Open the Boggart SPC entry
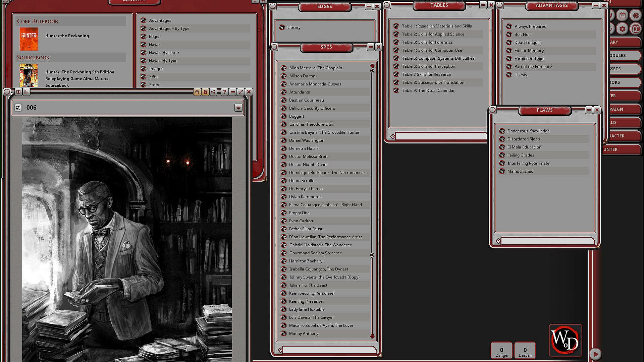Viewport: 644px width, 362px height. tap(297, 116)
